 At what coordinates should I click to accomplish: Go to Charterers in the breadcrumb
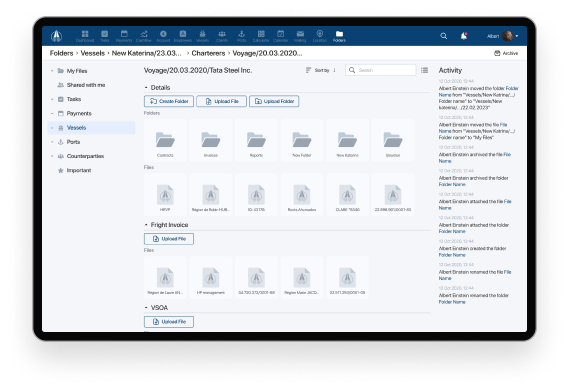pos(208,53)
